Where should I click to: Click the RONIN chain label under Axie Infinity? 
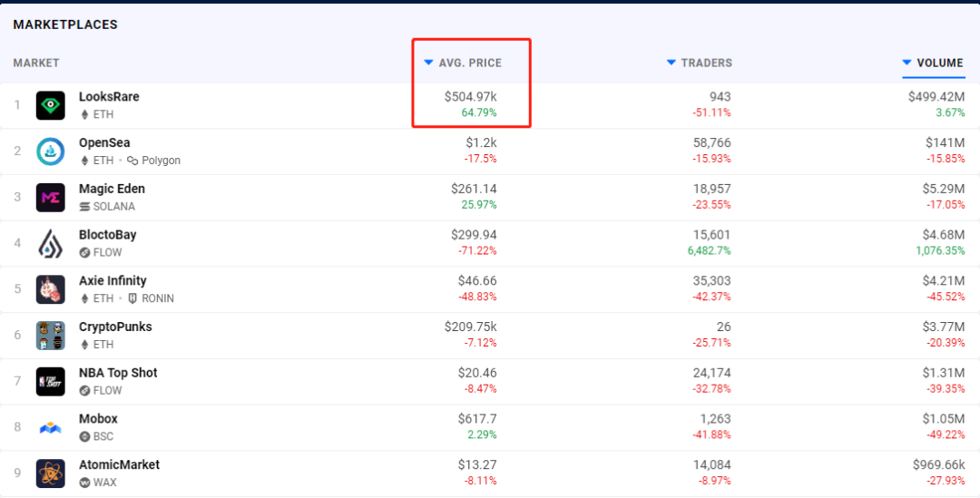157,298
